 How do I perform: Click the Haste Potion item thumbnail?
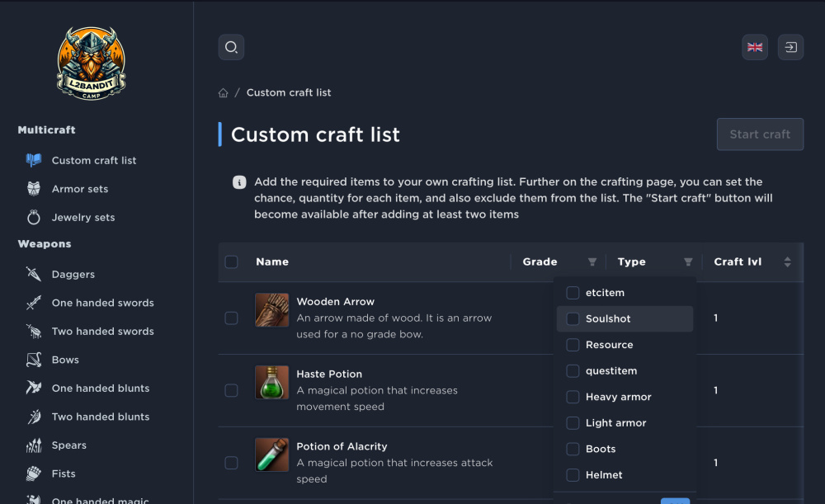click(x=271, y=383)
